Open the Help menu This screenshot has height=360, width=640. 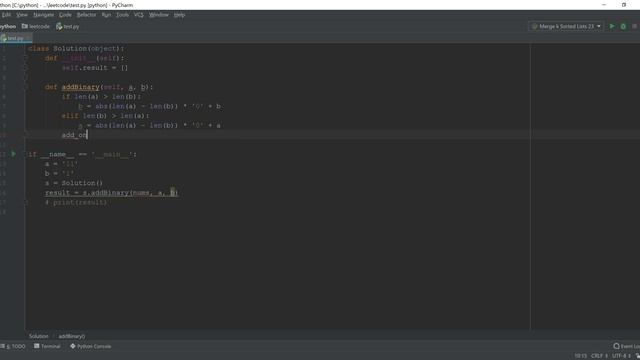tap(179, 15)
